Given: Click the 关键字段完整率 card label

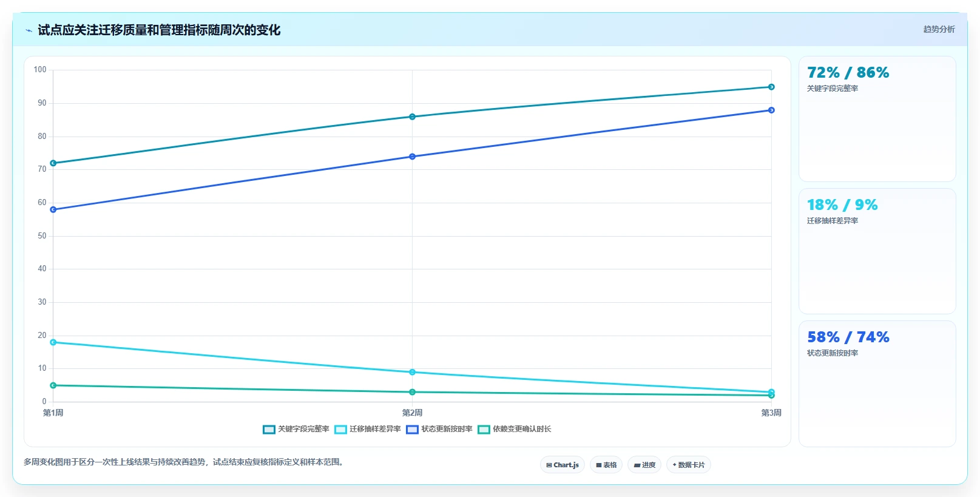Looking at the screenshot, I should (x=833, y=89).
